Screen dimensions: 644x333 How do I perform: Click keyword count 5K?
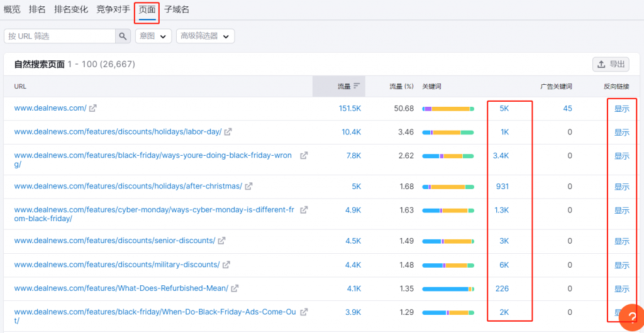point(504,108)
